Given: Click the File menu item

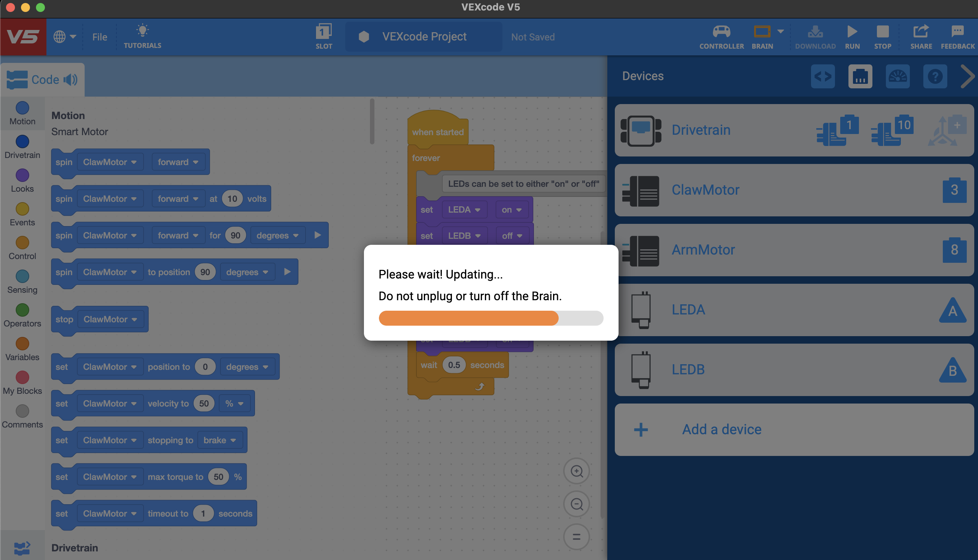Looking at the screenshot, I should [100, 36].
